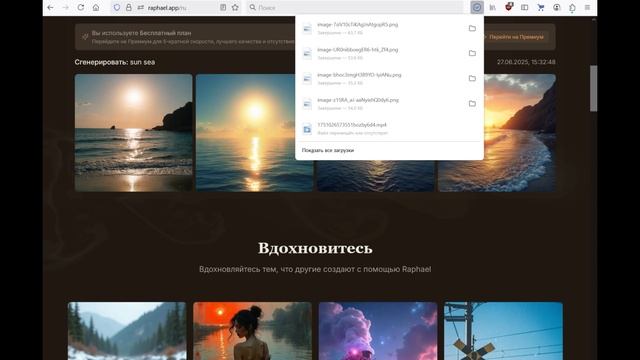Image resolution: width=640 pixels, height=360 pixels.
Task: Open downloaded file starting image-z15RA
Action: (x=380, y=103)
